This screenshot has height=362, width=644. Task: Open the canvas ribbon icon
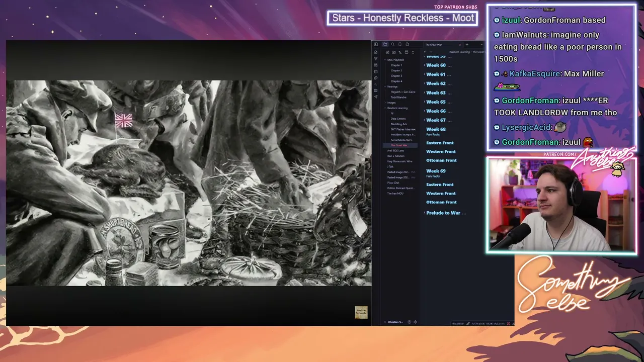pyautogui.click(x=376, y=65)
